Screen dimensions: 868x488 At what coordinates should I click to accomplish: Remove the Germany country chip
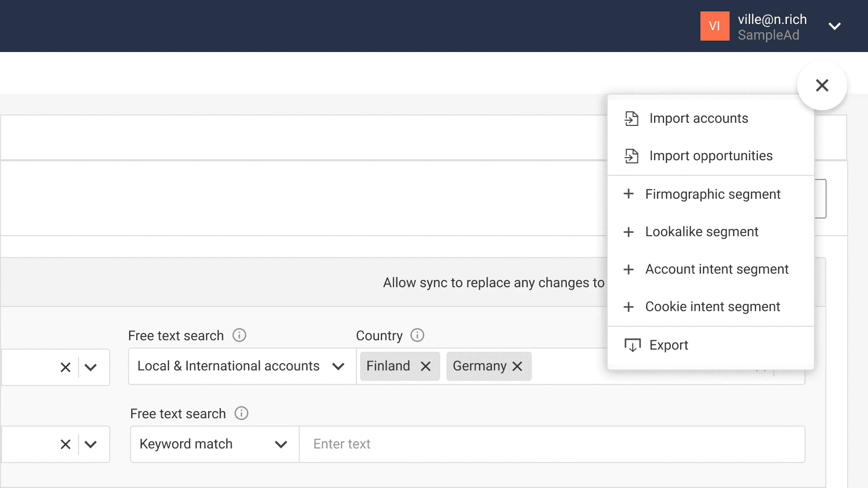[x=517, y=366]
